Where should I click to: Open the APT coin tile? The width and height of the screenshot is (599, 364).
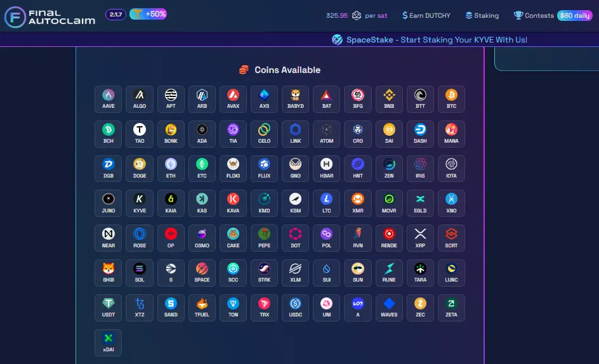point(171,100)
